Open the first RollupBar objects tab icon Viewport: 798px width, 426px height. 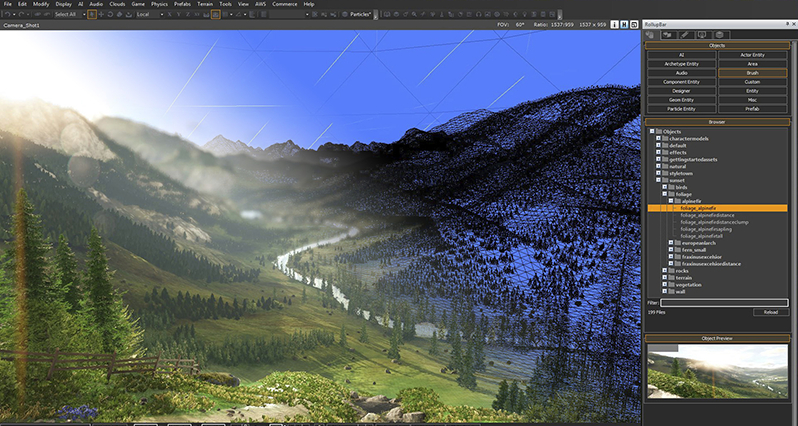tap(650, 34)
